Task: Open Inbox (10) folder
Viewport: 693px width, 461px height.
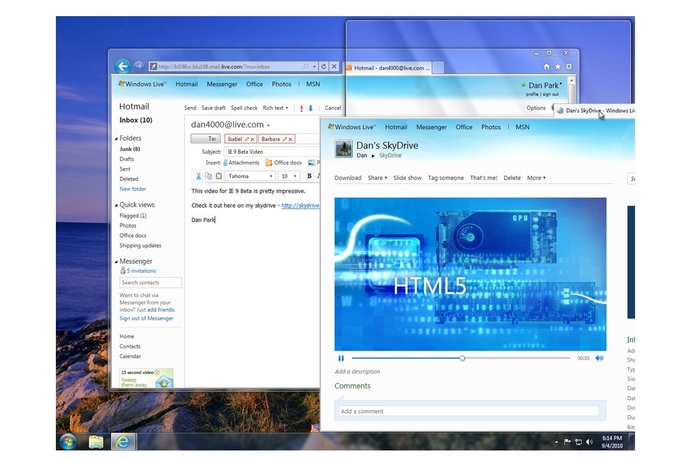Action: [x=136, y=120]
